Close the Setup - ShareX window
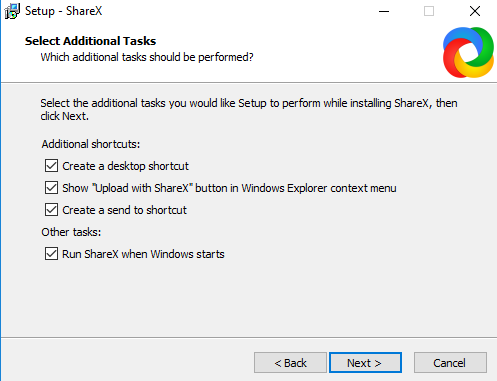 (475, 11)
